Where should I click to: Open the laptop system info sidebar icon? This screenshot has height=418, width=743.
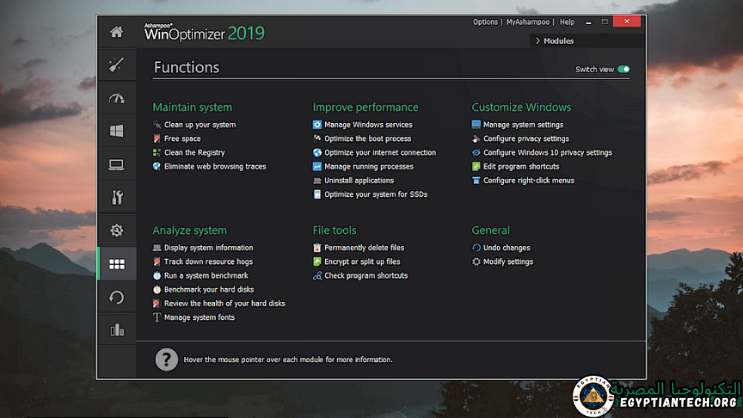(117, 164)
